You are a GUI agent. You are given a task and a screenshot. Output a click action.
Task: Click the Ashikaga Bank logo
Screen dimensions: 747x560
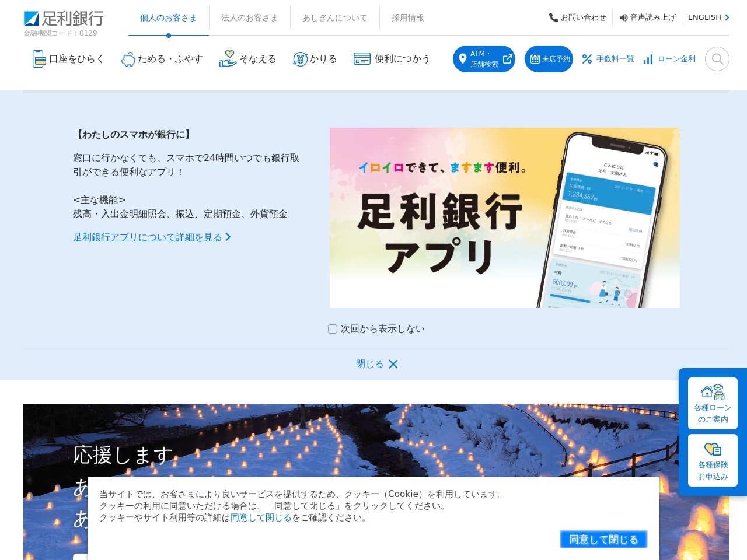64,19
